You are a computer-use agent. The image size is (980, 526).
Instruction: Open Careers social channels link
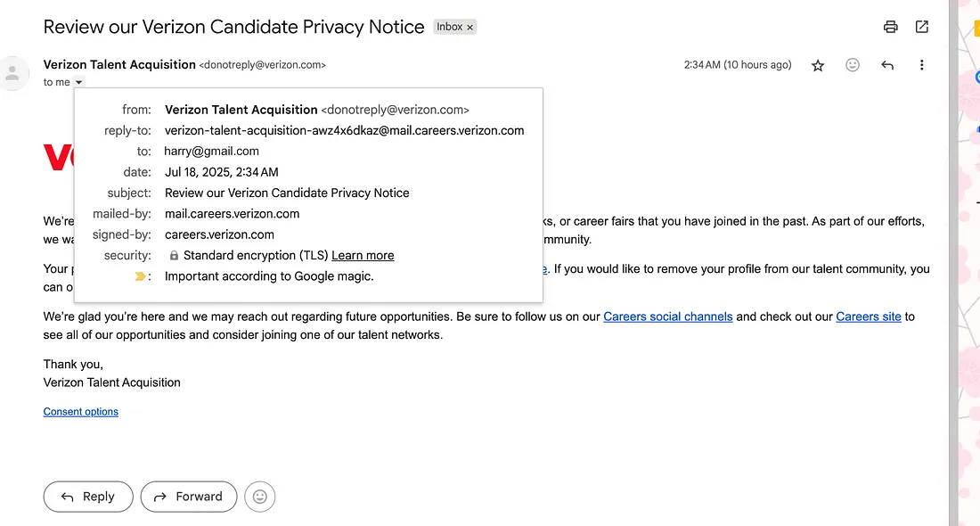point(667,316)
